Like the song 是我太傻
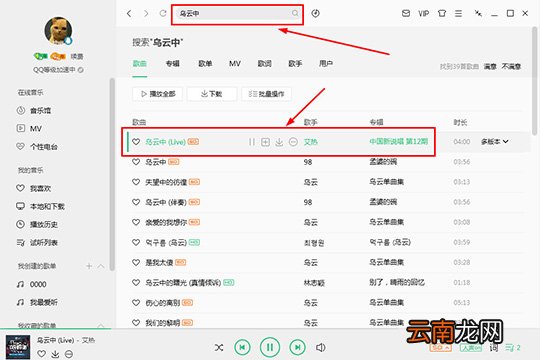Image resolution: width=540 pixels, height=360 pixels. (x=136, y=263)
